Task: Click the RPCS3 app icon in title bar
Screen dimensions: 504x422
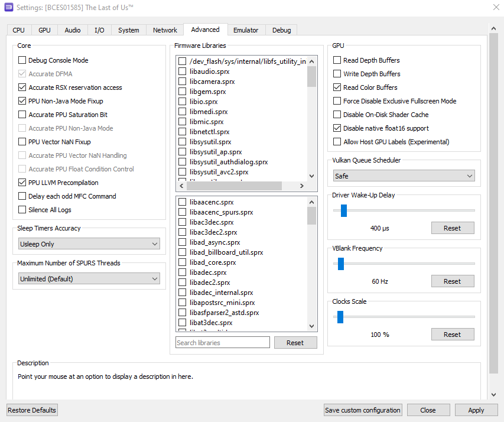Action: coord(9,7)
